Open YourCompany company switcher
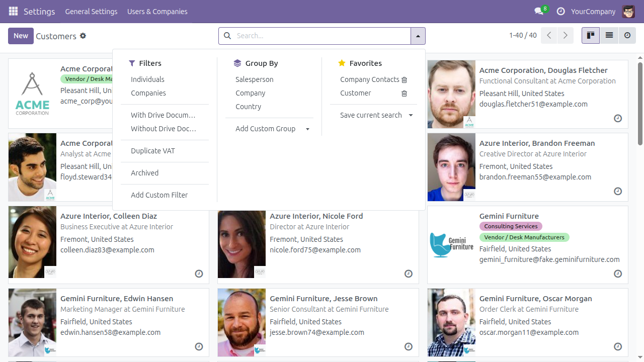This screenshot has width=644, height=362. 593,11
